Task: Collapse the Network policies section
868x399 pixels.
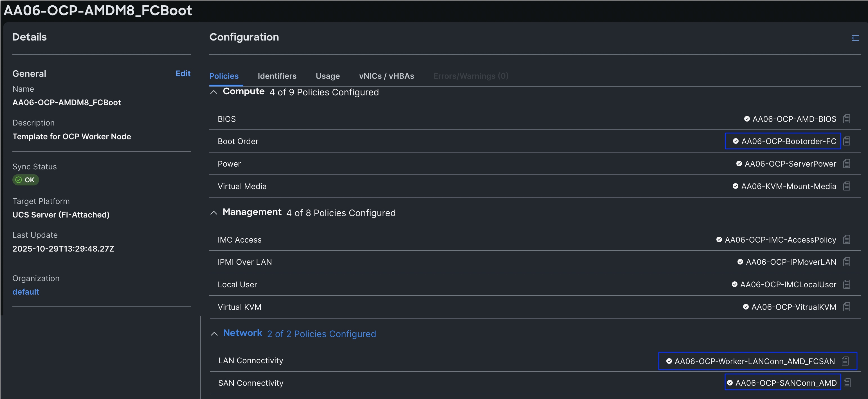Action: pyautogui.click(x=214, y=334)
